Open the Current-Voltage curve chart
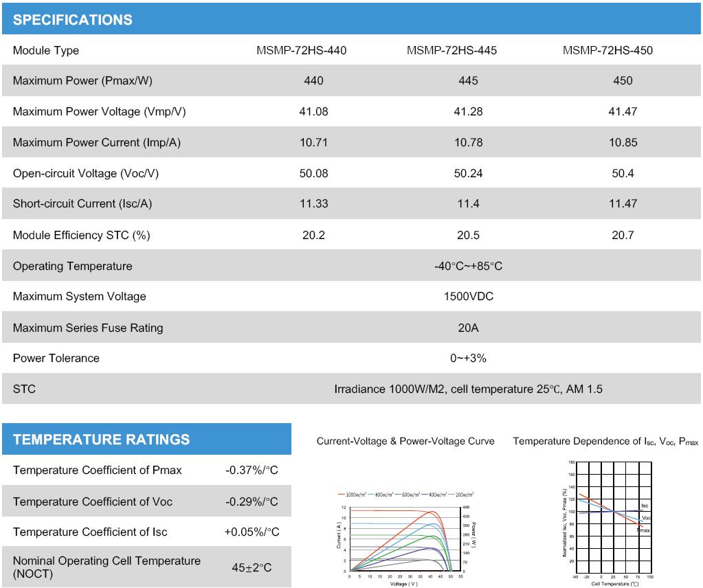Screen dimensions: 703x588 (x=401, y=539)
